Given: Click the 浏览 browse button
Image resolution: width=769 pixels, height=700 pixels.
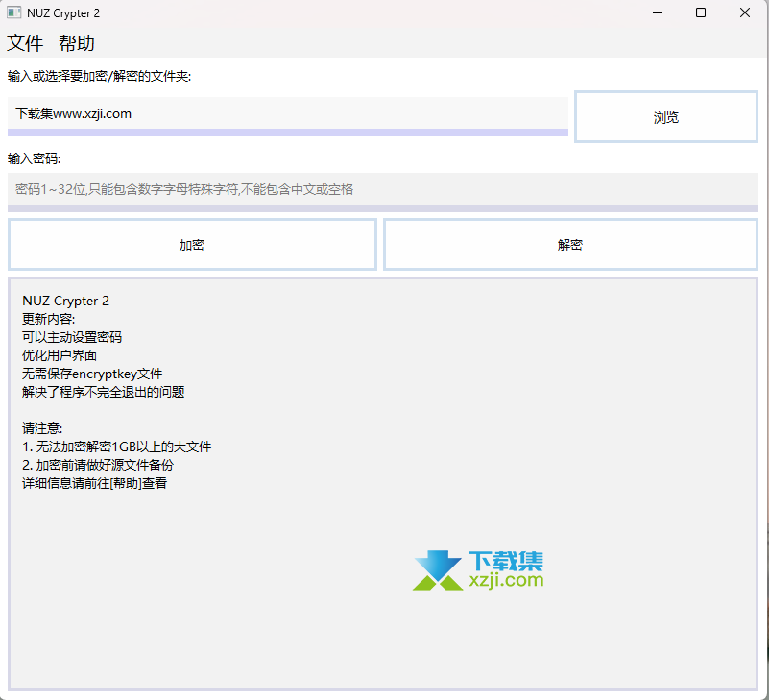Looking at the screenshot, I should point(666,117).
